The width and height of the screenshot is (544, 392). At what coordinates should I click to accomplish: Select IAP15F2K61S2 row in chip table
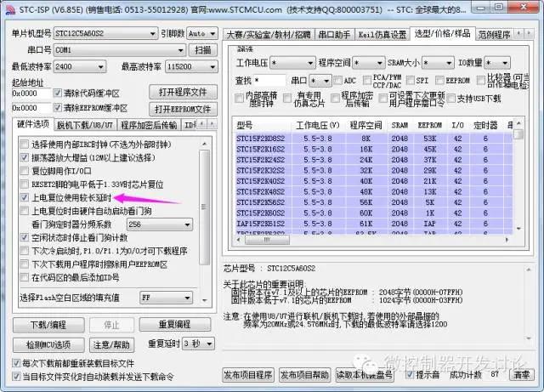tap(374, 224)
